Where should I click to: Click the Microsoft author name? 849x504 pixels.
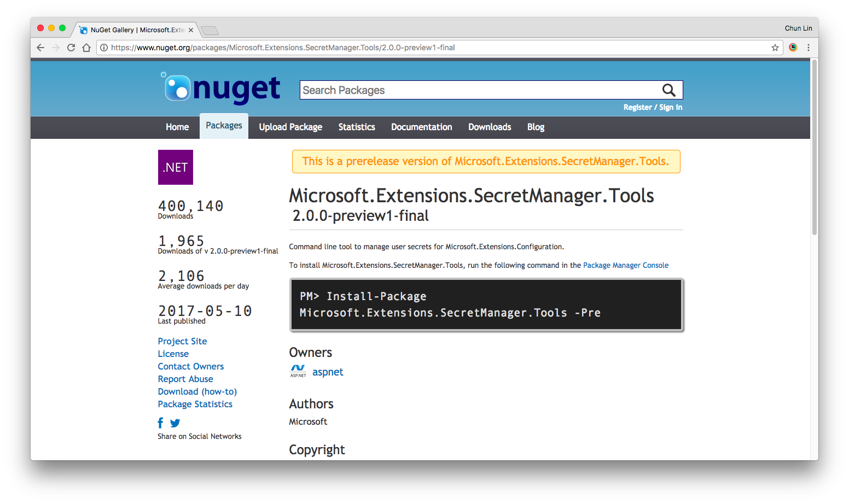coord(308,421)
